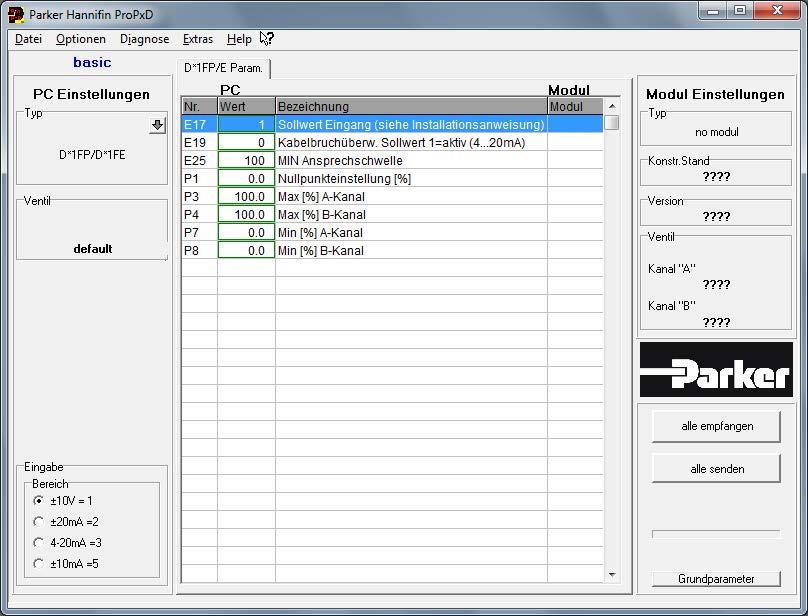Switch to the D*1FP/E Param. tab
The height and width of the screenshot is (616, 808).
pos(223,68)
